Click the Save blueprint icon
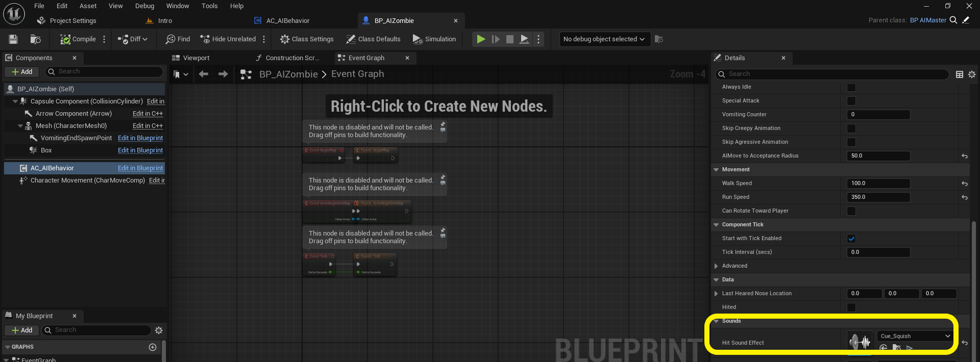The image size is (980, 362). (13, 39)
